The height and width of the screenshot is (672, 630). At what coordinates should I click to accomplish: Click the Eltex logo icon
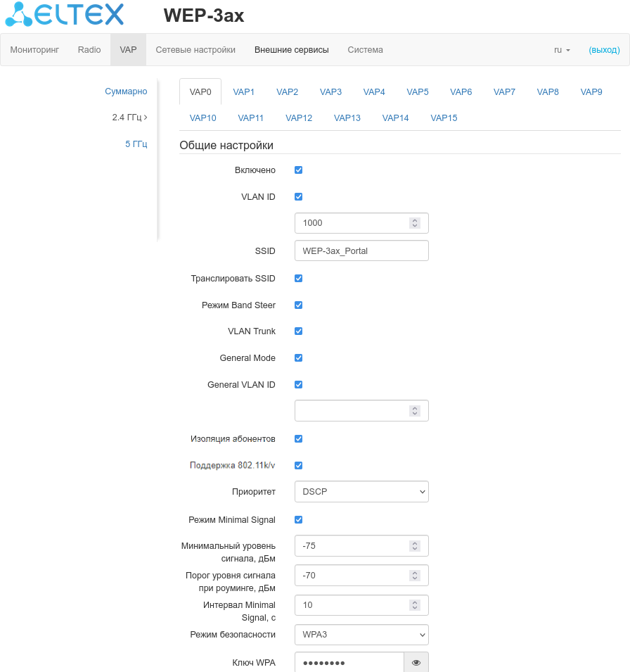coord(20,15)
